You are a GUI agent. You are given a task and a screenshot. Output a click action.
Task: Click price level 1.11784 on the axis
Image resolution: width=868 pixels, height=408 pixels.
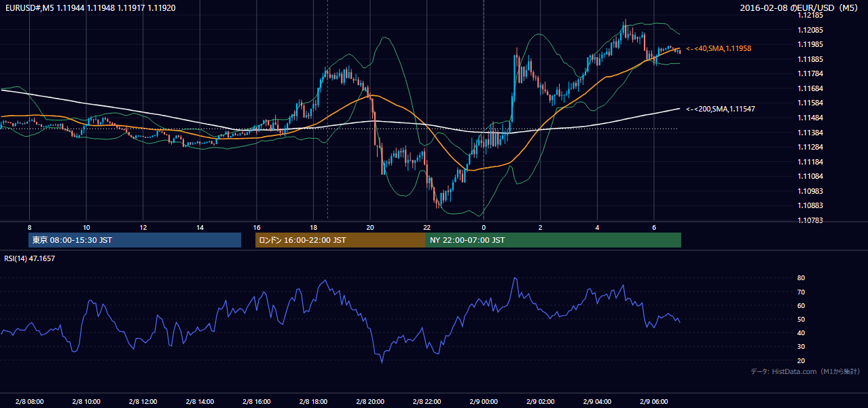pos(810,73)
